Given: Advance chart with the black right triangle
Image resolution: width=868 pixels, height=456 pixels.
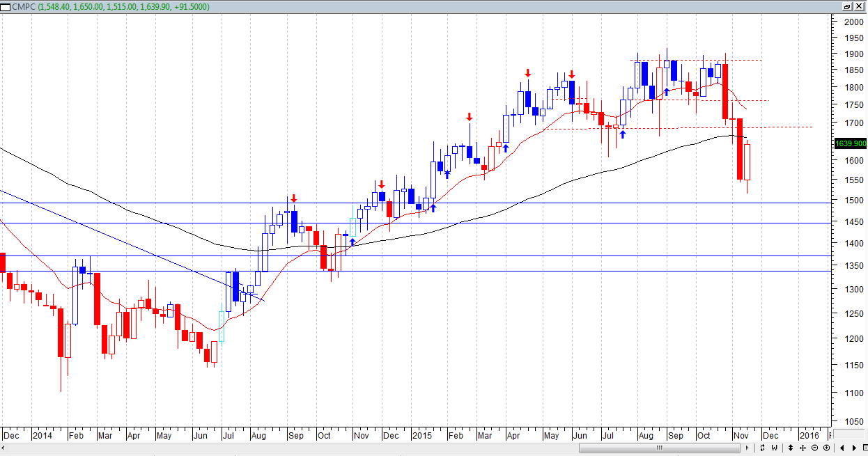Looking at the screenshot, I should pyautogui.click(x=855, y=448).
